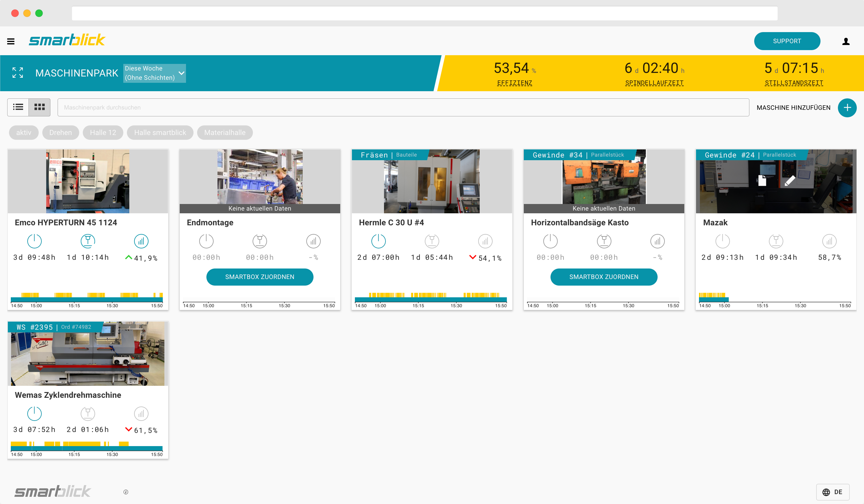Click the Maschinenpark durchsuchen search field
The image size is (864, 504).
click(403, 107)
